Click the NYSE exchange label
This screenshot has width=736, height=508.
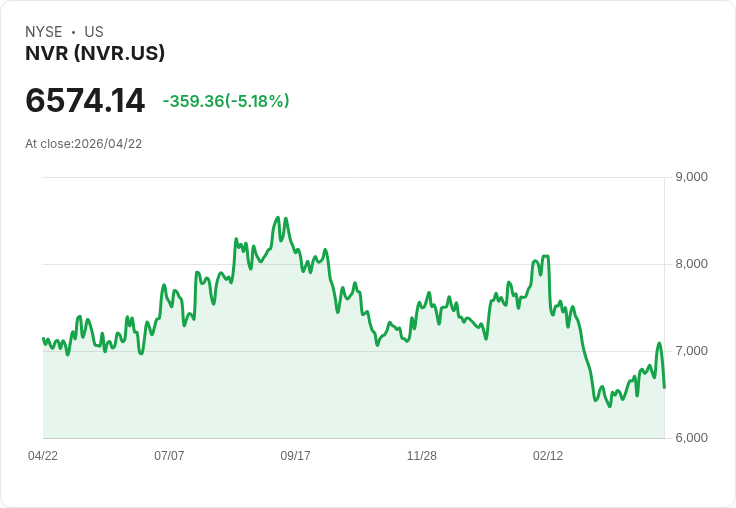click(x=44, y=32)
